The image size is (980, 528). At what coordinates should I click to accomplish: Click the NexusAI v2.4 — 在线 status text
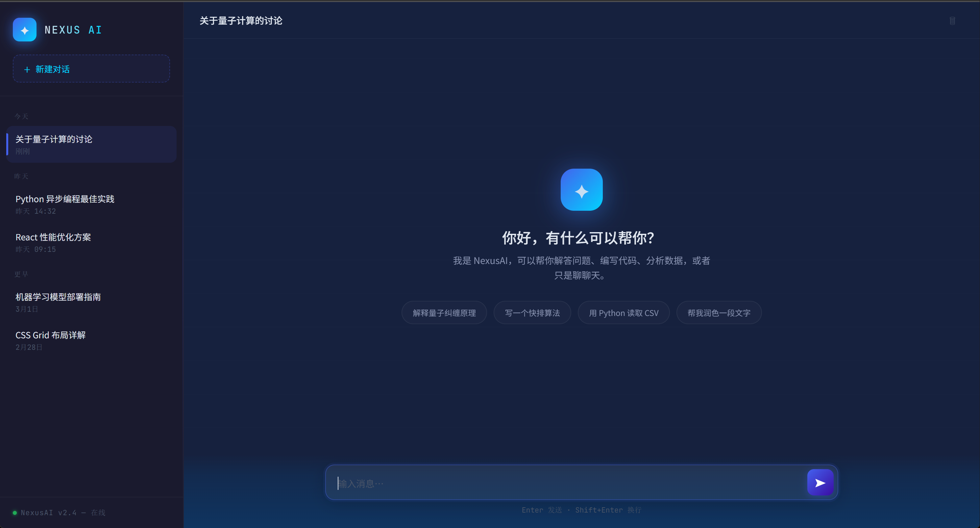pos(63,513)
